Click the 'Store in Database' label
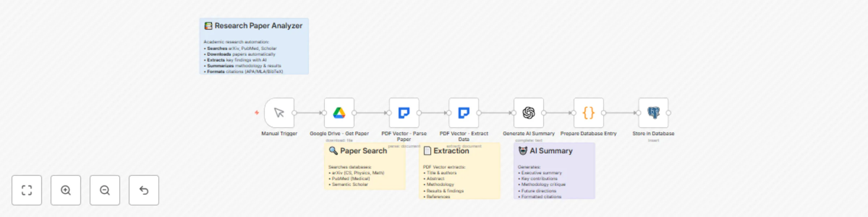The height and width of the screenshot is (217, 868). pos(654,133)
